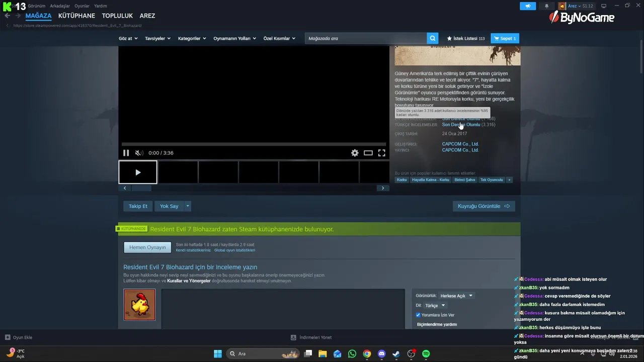Open the Görünüm menu
The height and width of the screenshot is (362, 644).
click(37, 6)
